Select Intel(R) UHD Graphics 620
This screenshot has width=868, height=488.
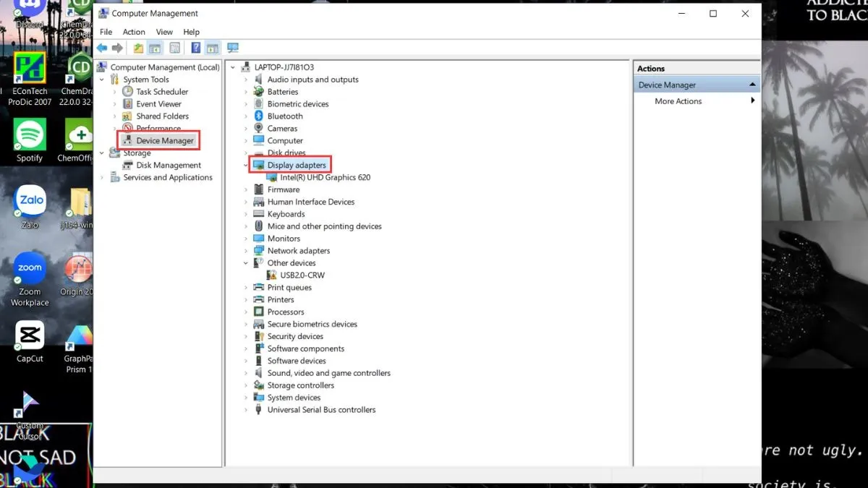pos(324,177)
